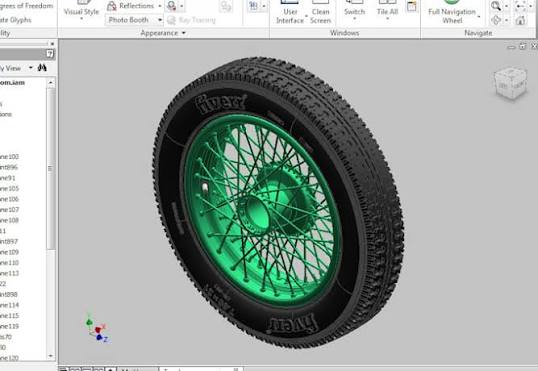This screenshot has height=371, width=538.
Task: Expand the arrow next to the color override icon
Action: (182, 6)
